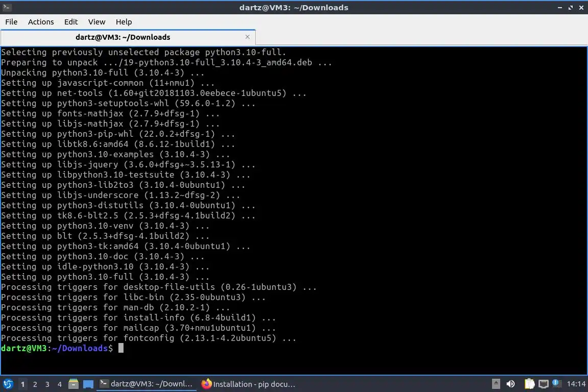
Task: Click the terminal prompt cursor block
Action: point(121,348)
